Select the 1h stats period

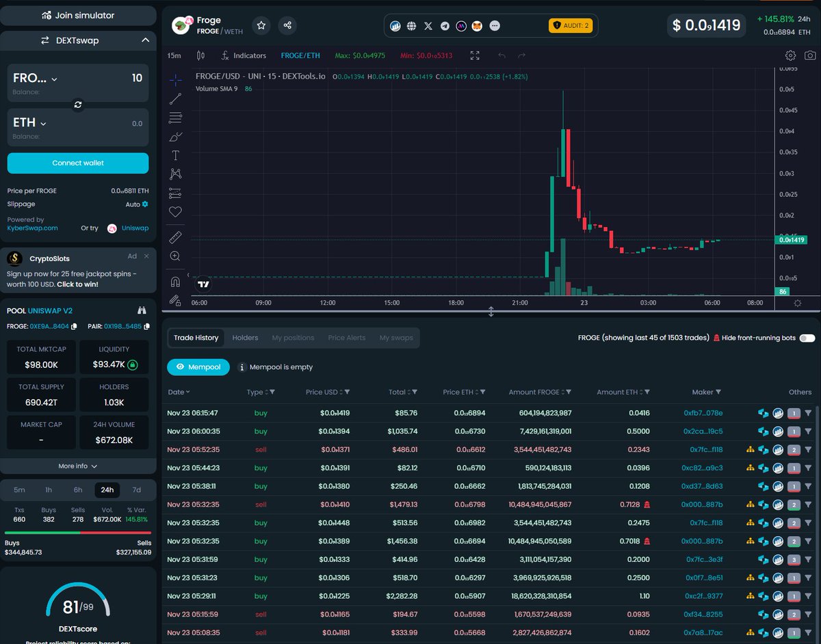(49, 490)
